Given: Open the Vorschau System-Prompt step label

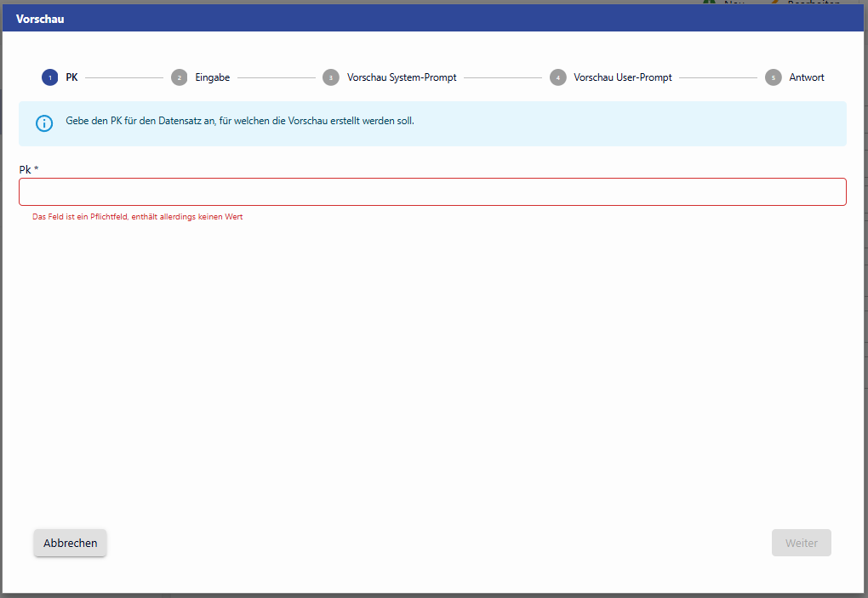Looking at the screenshot, I should (402, 77).
